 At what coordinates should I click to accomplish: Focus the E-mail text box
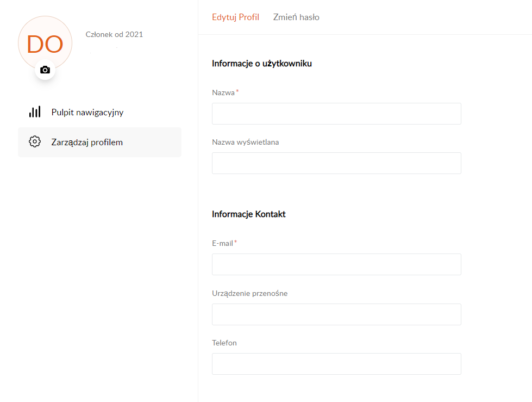(336, 264)
